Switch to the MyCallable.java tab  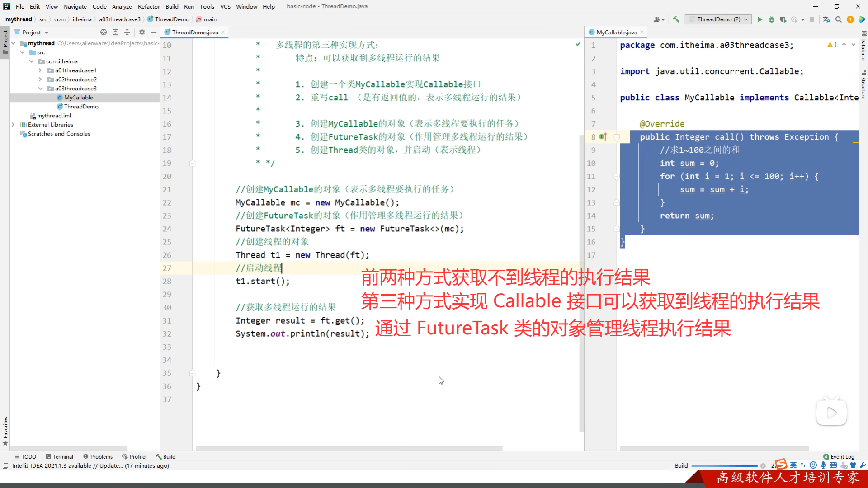tap(616, 32)
